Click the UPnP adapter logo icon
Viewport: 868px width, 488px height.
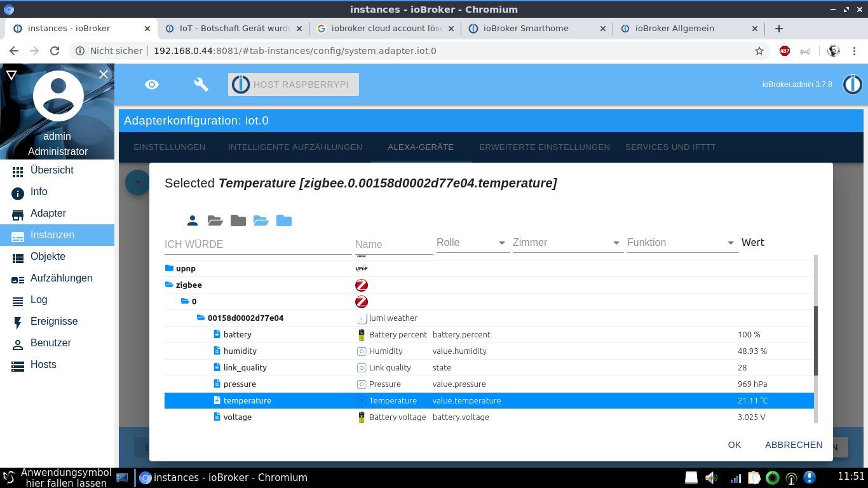[x=362, y=268]
